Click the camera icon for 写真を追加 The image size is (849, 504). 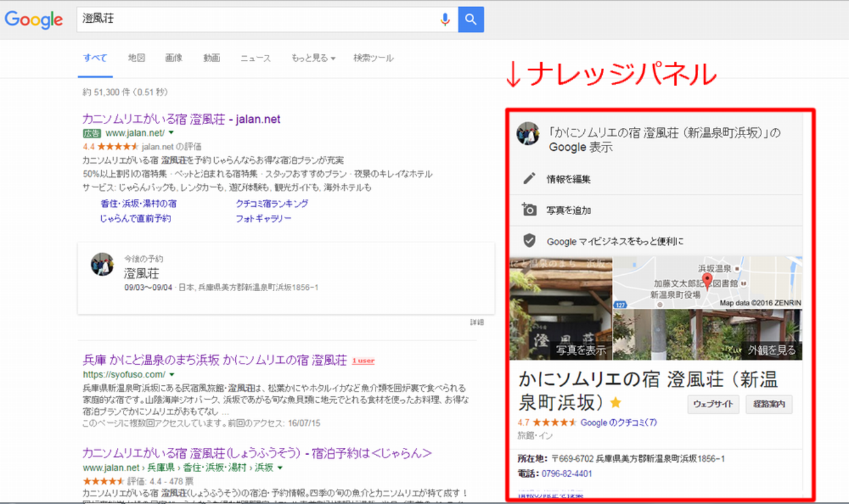(x=529, y=210)
